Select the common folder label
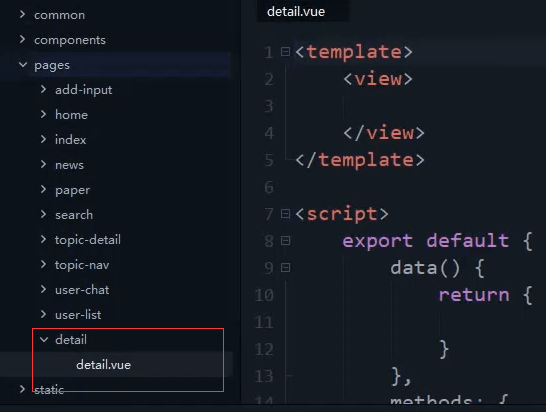The width and height of the screenshot is (546, 412). [60, 15]
